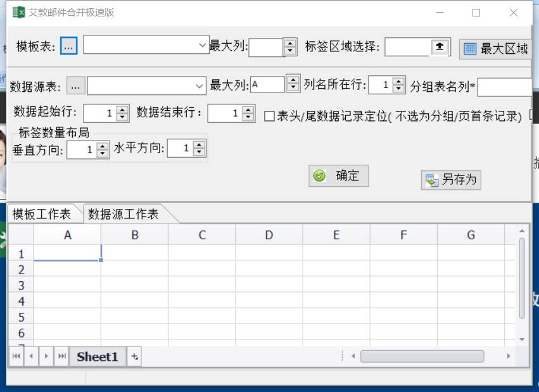Screen dimensions: 539x392
Task: Click the horizontal scrollbar thumb
Action: (422, 357)
